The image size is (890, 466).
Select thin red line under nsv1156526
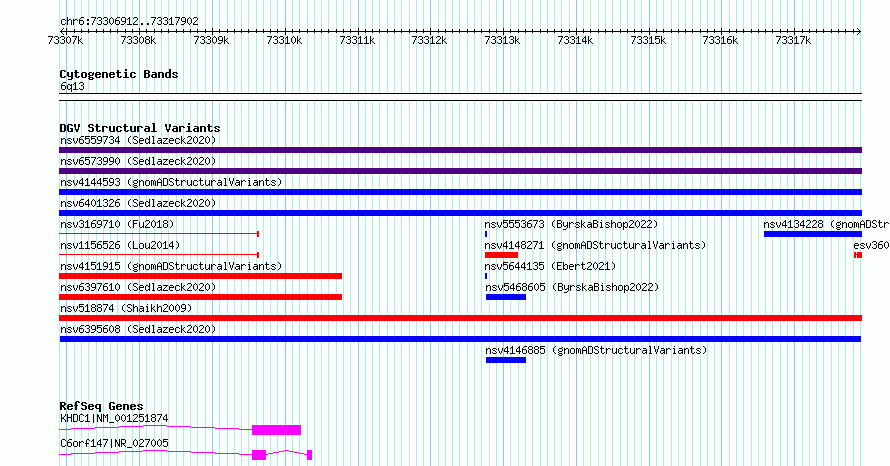(159, 255)
